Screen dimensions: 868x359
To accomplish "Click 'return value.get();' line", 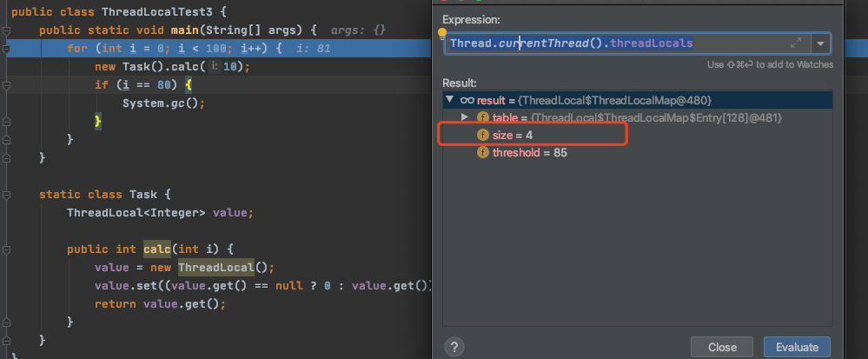I will click(x=161, y=303).
